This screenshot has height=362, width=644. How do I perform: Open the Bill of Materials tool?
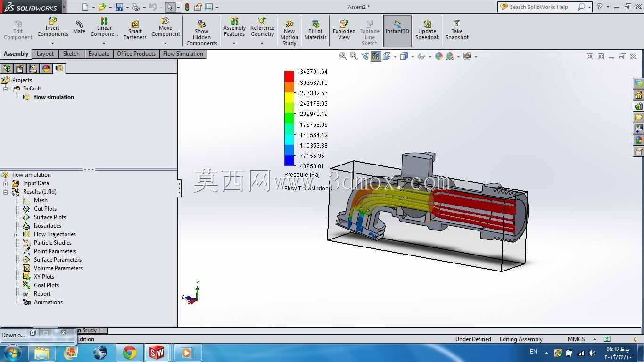click(315, 30)
